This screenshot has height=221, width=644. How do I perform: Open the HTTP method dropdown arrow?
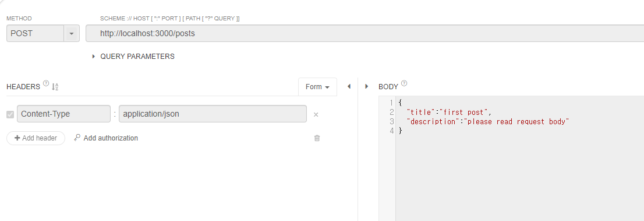pos(72,33)
